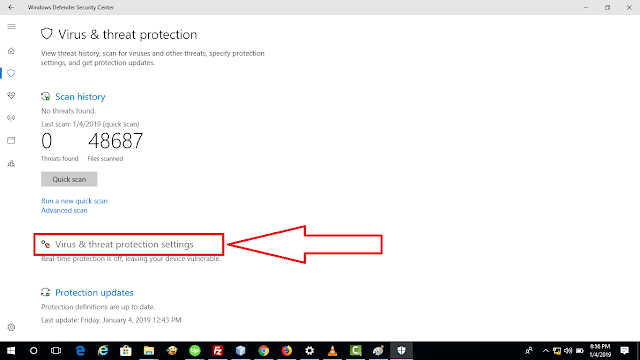Open Windows Start menu
Image resolution: width=640 pixels, height=360 pixels.
[11, 351]
